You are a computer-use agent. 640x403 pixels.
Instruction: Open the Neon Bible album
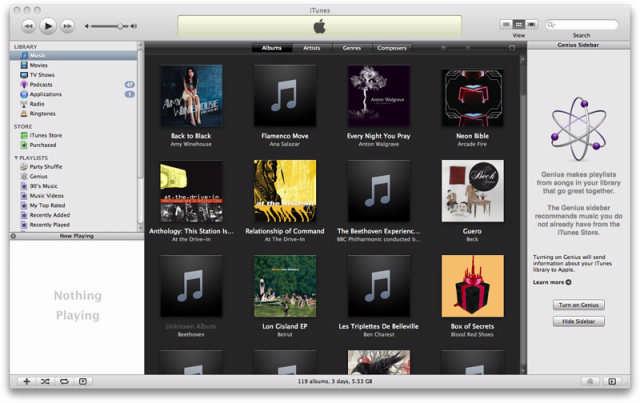pyautogui.click(x=473, y=96)
